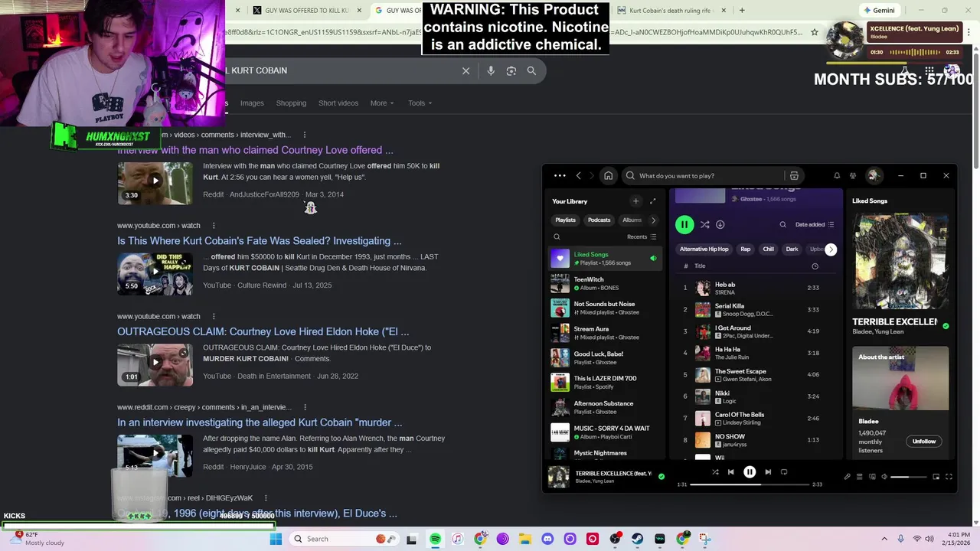Select Podcasts library filter
The height and width of the screenshot is (551, 980).
click(x=599, y=220)
